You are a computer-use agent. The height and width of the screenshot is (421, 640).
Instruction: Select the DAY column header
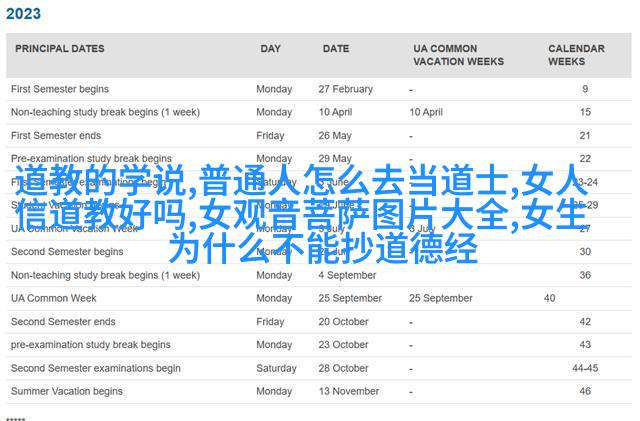pos(271,49)
